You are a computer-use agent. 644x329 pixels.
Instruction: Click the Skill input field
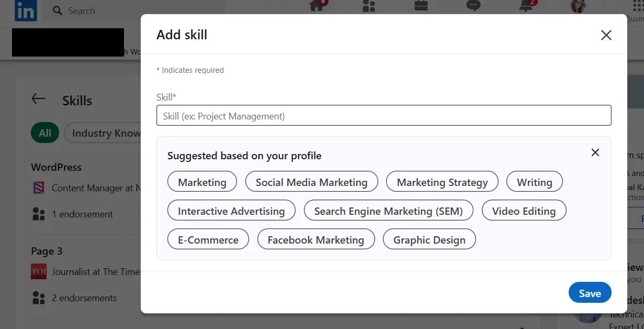tap(383, 115)
